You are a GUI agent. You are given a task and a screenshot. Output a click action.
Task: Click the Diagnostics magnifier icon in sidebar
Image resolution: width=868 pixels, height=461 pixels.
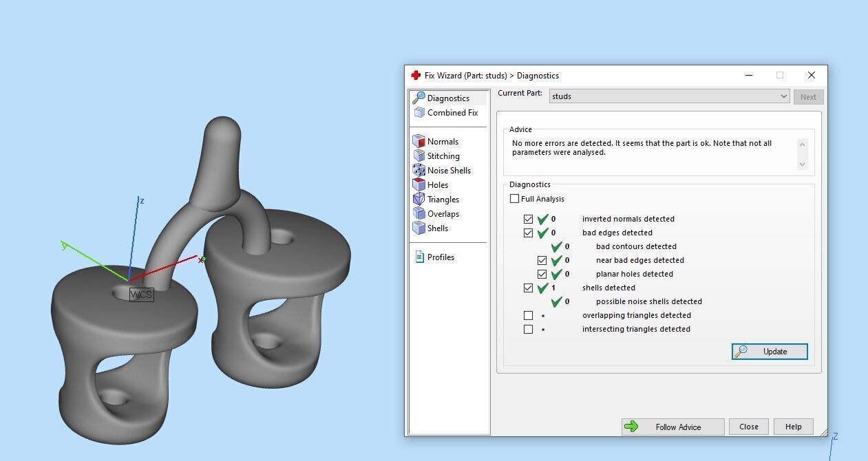coord(419,98)
